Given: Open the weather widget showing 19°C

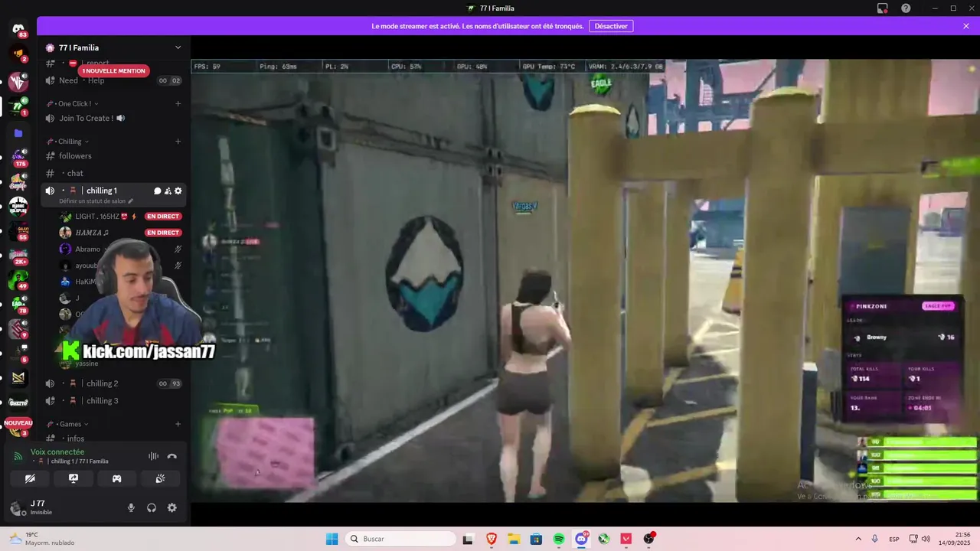Looking at the screenshot, I should [43, 539].
